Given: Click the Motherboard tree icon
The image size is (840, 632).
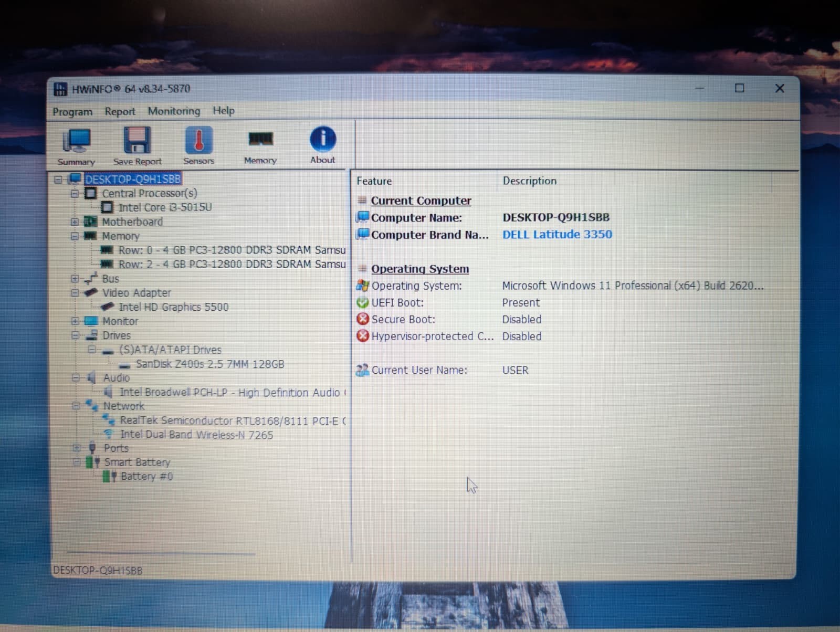Looking at the screenshot, I should 91,222.
